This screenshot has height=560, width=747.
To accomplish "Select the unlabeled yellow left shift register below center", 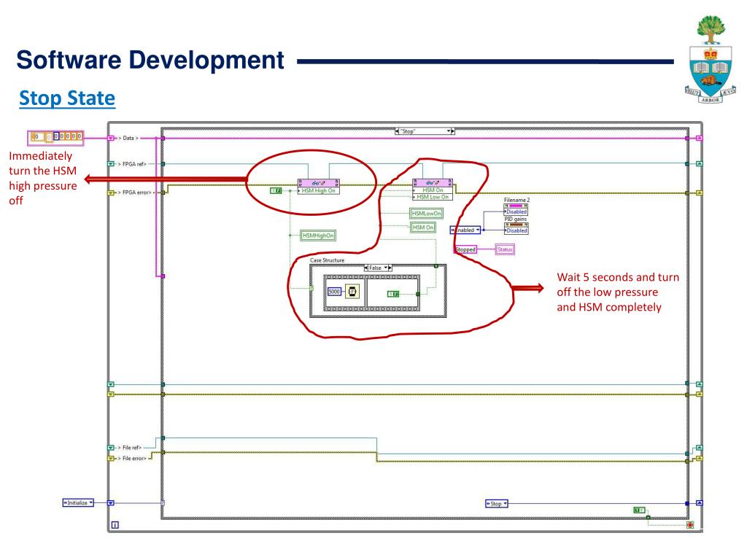I will [111, 394].
